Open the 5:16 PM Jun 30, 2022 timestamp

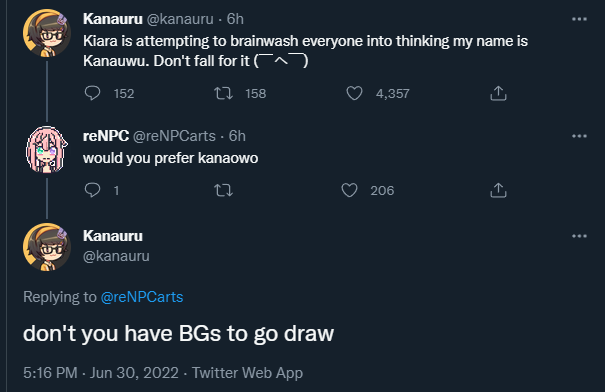pos(101,373)
